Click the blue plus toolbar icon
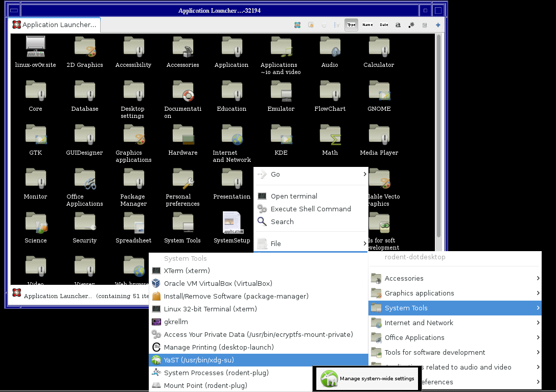 click(438, 25)
